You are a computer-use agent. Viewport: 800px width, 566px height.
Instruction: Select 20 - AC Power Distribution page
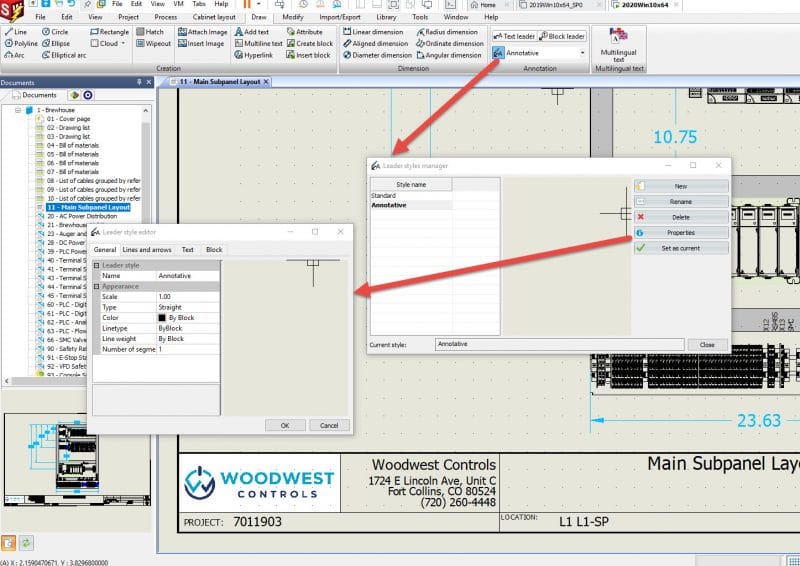click(x=82, y=216)
